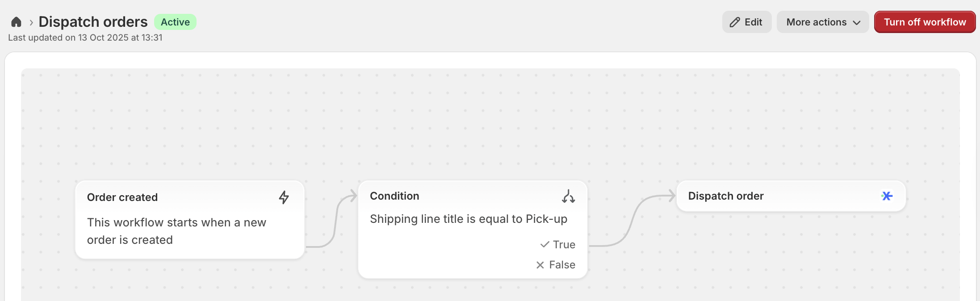
Task: Click the Dispatch orders page title
Action: (93, 22)
